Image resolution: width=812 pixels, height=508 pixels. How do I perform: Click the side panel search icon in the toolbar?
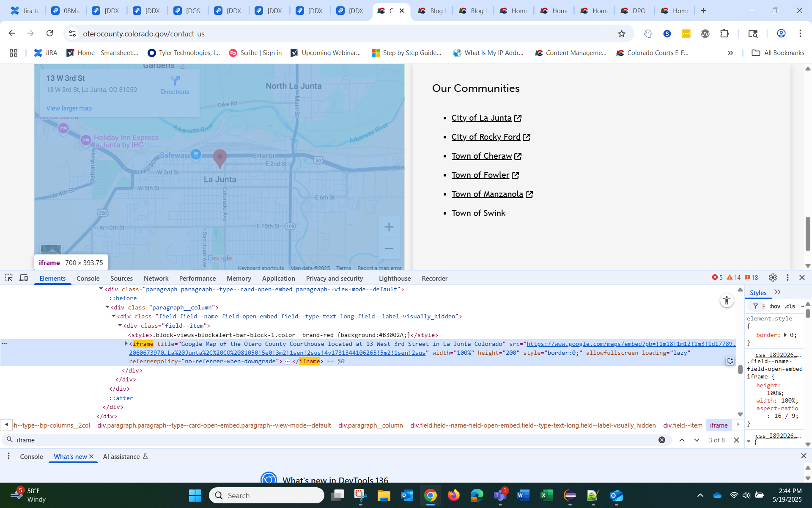(x=753, y=33)
